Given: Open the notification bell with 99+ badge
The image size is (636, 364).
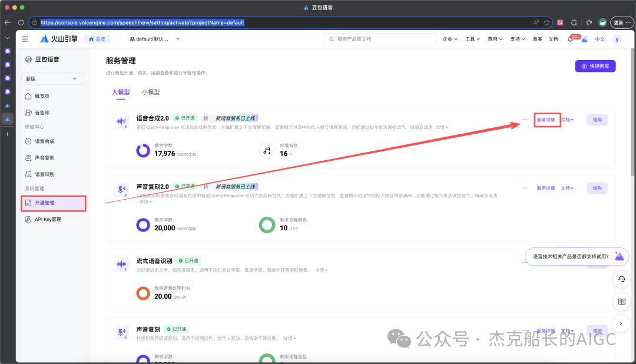Looking at the screenshot, I should tap(570, 39).
